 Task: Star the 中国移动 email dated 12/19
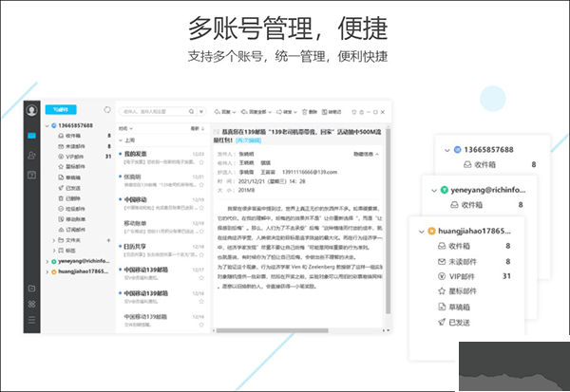tap(201, 208)
